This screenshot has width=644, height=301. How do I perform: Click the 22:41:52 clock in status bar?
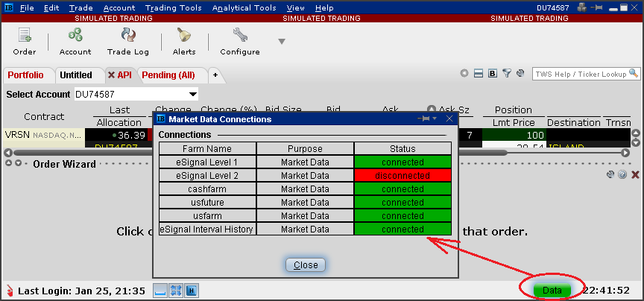coord(606,291)
